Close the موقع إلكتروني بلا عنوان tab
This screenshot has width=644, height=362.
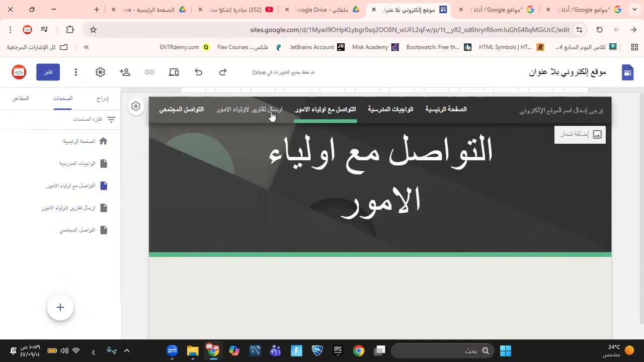click(x=374, y=10)
